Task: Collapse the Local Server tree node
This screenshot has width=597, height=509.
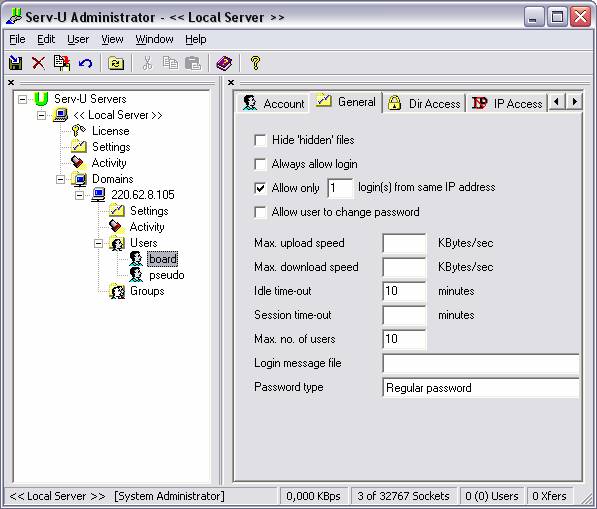Action: click(x=42, y=115)
